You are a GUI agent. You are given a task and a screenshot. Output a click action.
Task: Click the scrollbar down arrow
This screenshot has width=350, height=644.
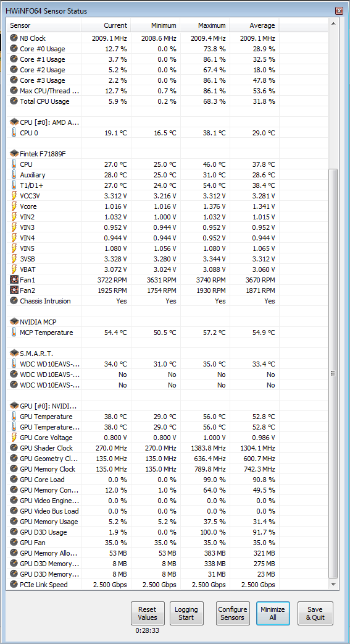coord(333,584)
